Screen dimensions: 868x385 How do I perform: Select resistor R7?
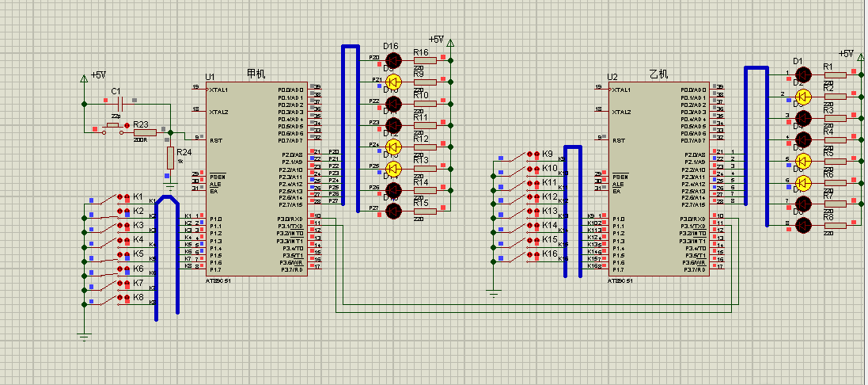[835, 204]
